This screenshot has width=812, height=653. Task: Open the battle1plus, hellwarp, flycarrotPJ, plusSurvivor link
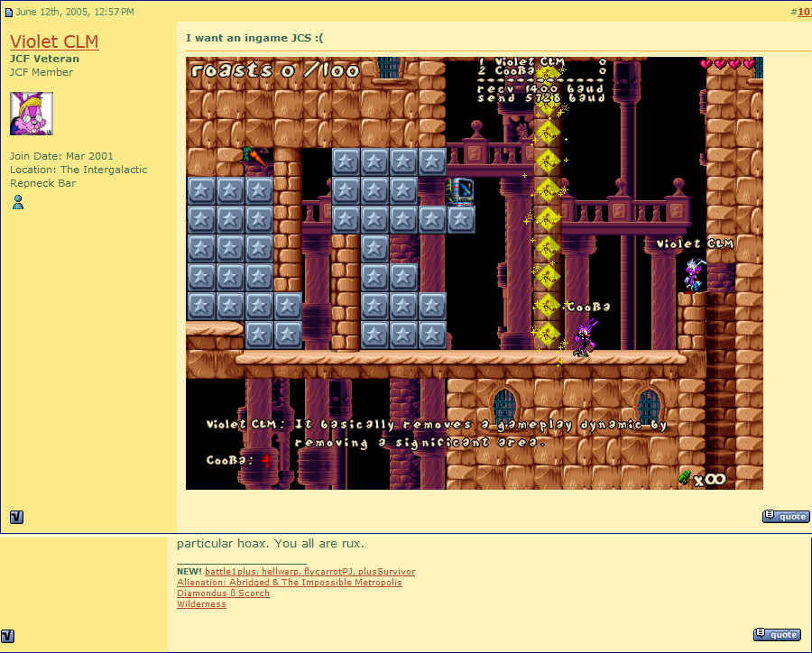click(x=309, y=571)
